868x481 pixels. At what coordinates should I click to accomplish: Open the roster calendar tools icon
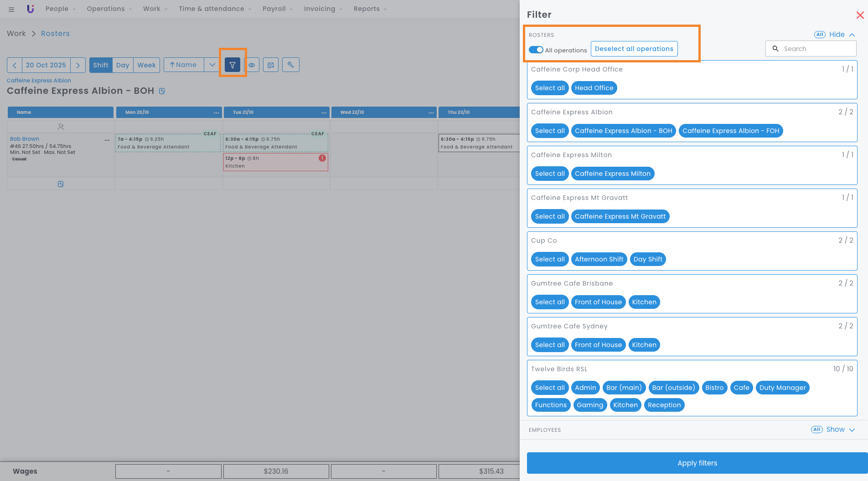[271, 65]
